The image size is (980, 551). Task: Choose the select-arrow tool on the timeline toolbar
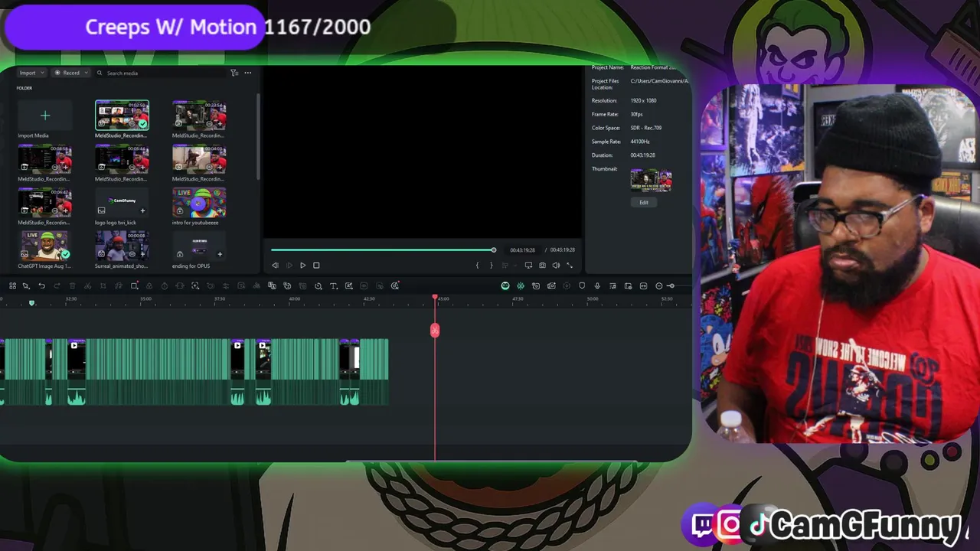pos(26,286)
